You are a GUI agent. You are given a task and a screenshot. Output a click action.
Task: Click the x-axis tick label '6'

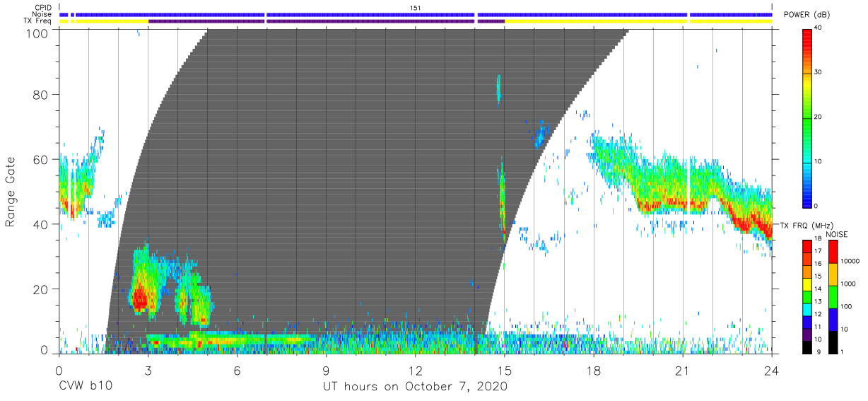point(237,370)
